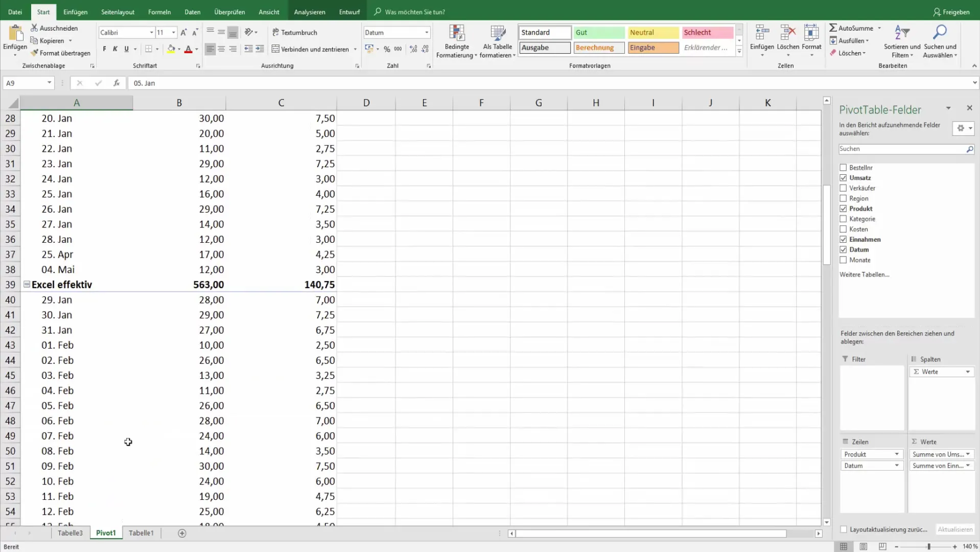
Task: Open the number format Datum dropdown
Action: coord(427,32)
